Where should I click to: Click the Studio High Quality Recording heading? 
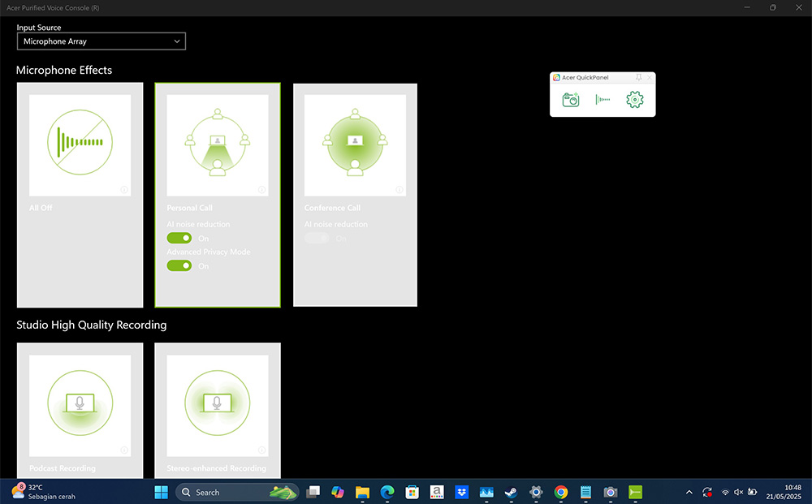(92, 325)
